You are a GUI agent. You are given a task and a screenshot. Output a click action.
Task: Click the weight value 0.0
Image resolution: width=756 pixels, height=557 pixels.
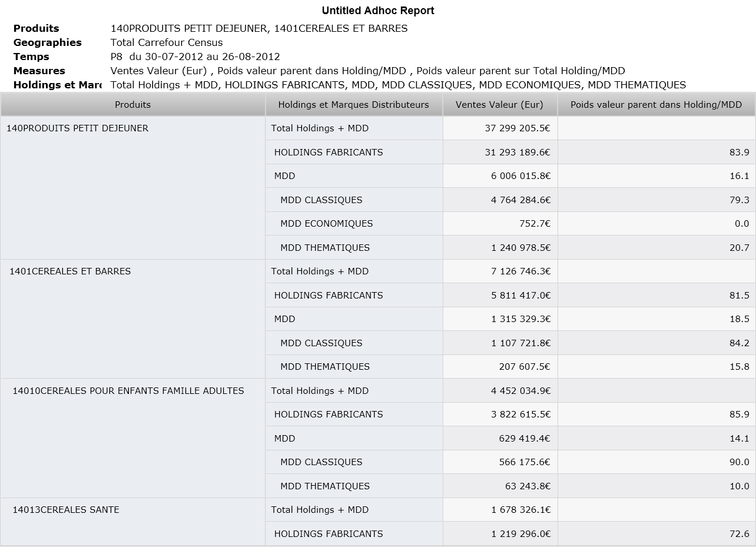pyautogui.click(x=742, y=224)
